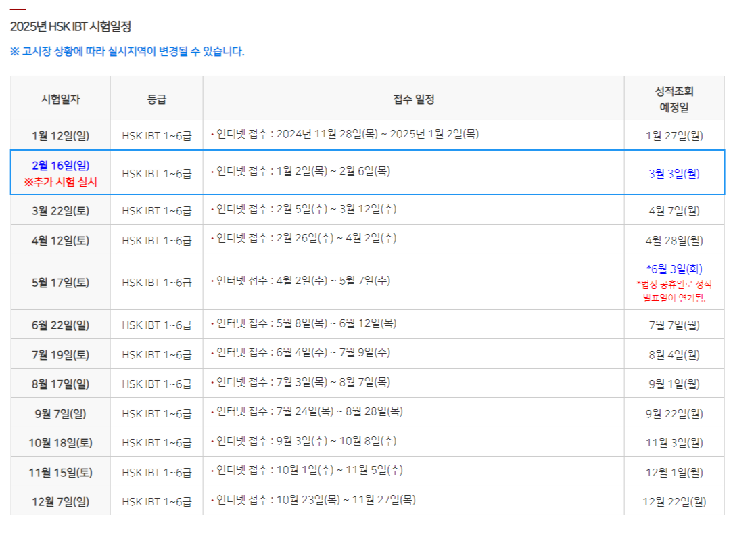Image resolution: width=756 pixels, height=533 pixels.
Task: Select the exam date 10월 18일(토)
Action: tap(61, 443)
